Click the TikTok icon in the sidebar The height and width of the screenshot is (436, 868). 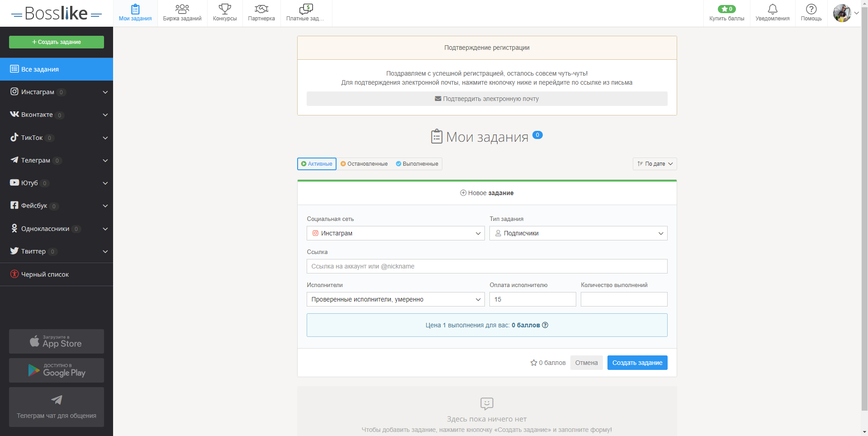click(14, 137)
